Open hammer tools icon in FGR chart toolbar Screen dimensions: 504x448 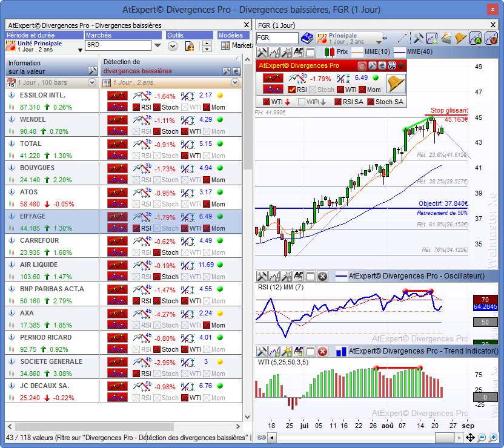(x=418, y=38)
